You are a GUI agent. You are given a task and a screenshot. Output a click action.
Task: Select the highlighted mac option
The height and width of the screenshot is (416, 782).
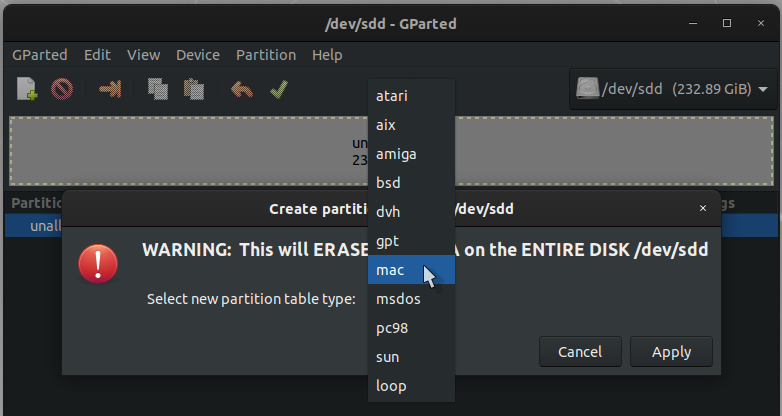click(x=411, y=270)
